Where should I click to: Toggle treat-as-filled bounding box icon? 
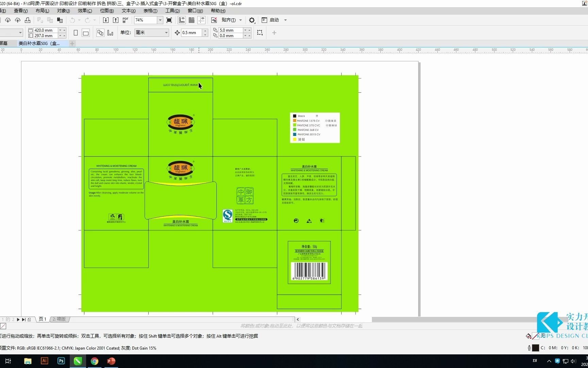tap(260, 33)
